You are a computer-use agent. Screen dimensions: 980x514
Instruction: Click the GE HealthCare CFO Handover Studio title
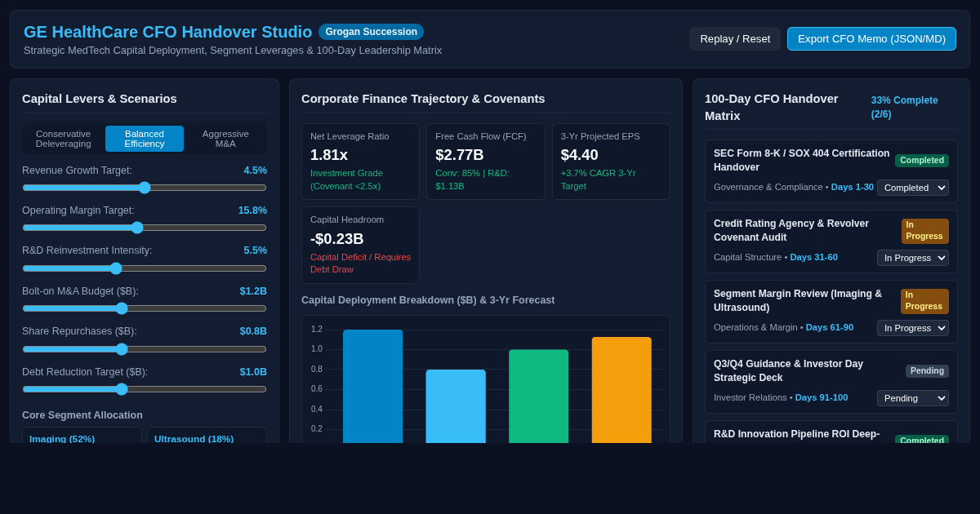(168, 32)
